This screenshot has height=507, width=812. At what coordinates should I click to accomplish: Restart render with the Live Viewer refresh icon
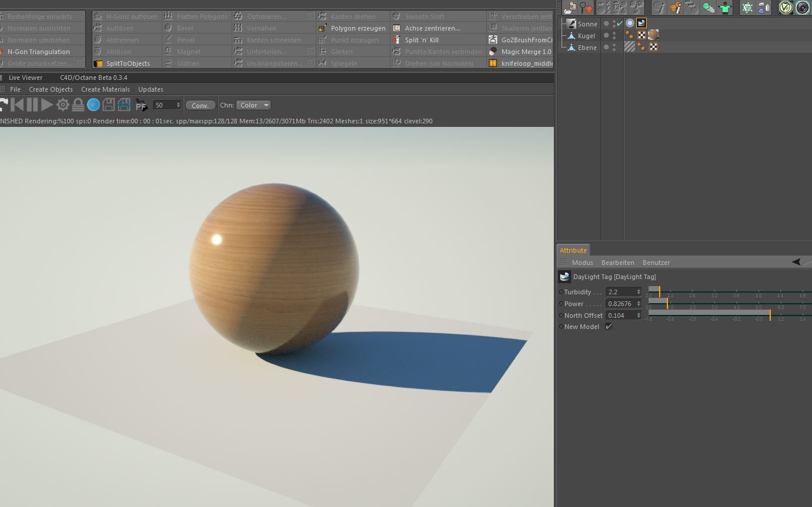[3, 105]
